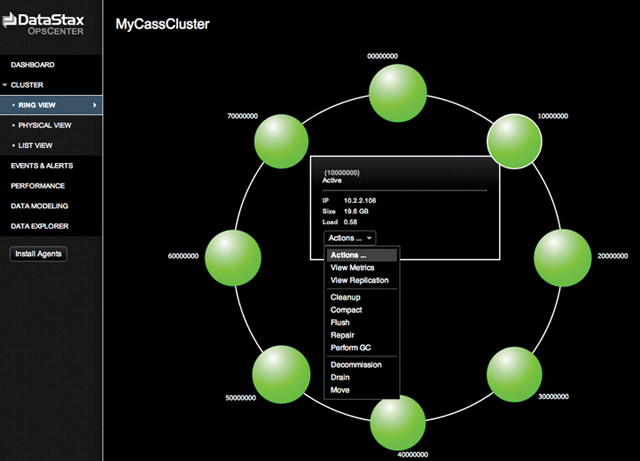Click the 40000000 token label
The image size is (640, 461).
[x=413, y=454]
